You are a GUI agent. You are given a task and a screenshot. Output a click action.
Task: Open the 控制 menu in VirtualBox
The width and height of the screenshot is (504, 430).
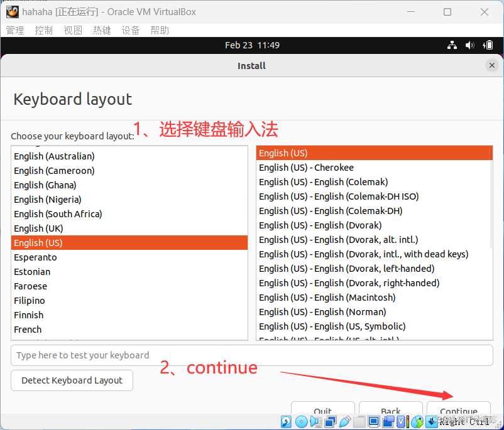pyautogui.click(x=43, y=30)
